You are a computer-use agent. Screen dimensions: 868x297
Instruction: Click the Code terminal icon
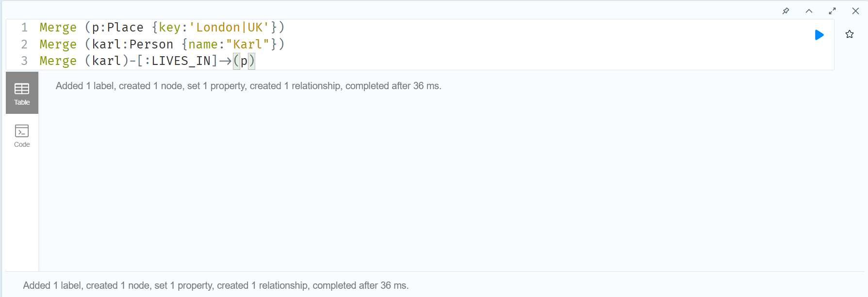pyautogui.click(x=22, y=131)
